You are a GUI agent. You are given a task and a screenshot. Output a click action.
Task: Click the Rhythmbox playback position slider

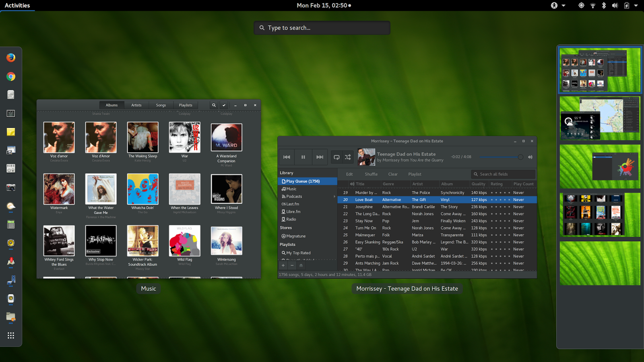pos(501,157)
